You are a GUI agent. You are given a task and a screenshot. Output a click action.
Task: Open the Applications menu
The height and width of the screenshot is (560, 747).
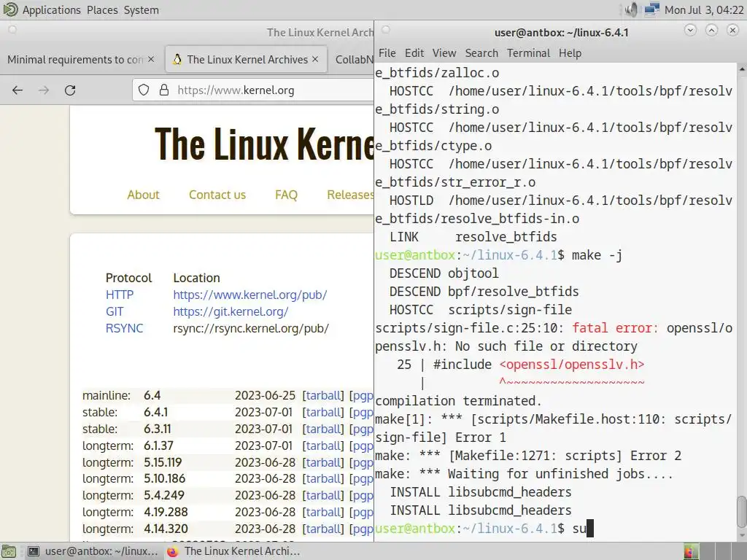point(52,10)
